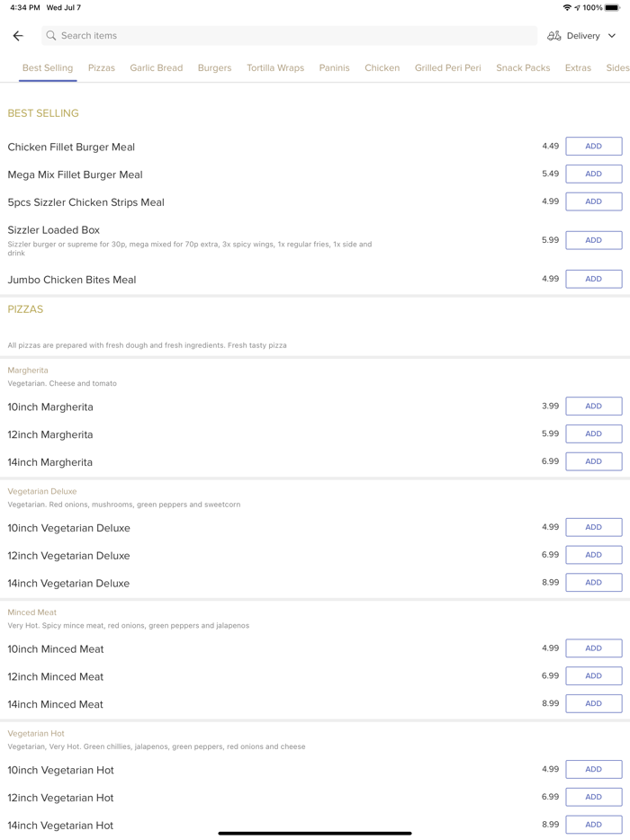The width and height of the screenshot is (630, 840).
Task: Switch to the Pizzas tab
Action: (x=102, y=68)
